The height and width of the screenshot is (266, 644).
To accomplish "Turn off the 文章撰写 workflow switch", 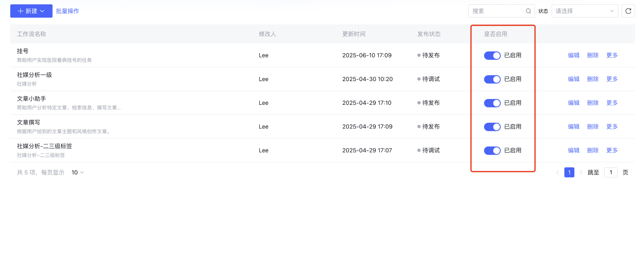I will click(492, 127).
